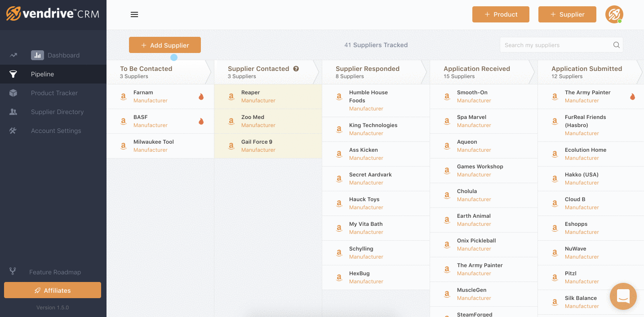Click the Vendrive CRM logo

pos(53,14)
